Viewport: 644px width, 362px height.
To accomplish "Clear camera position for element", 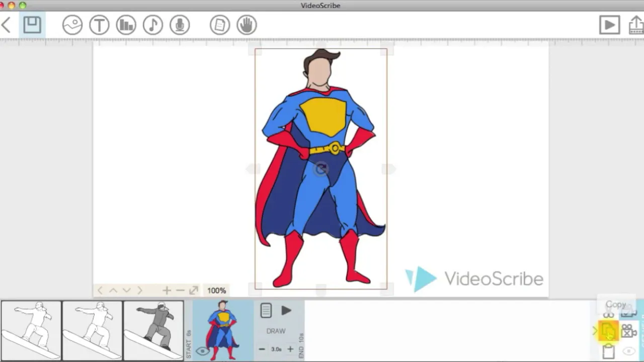I will [629, 331].
